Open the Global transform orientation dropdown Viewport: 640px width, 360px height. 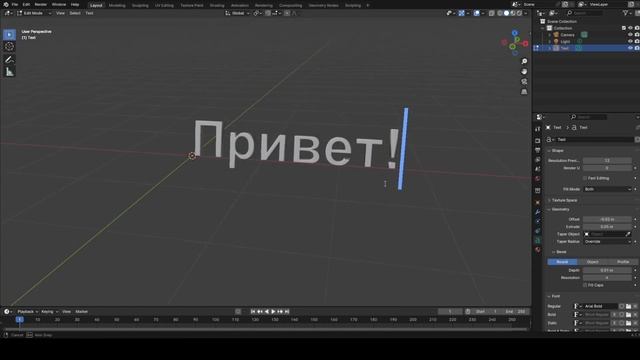coord(238,13)
